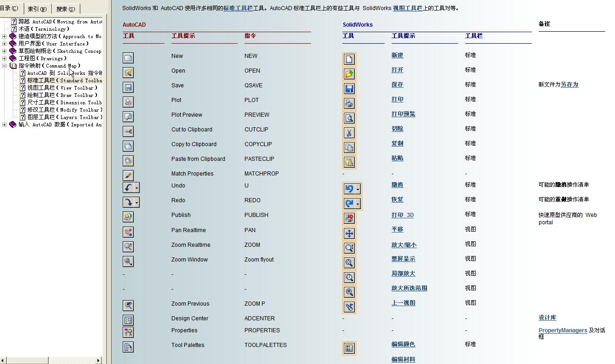Open the AutoCAD Redo dropdown arrow

click(137, 203)
